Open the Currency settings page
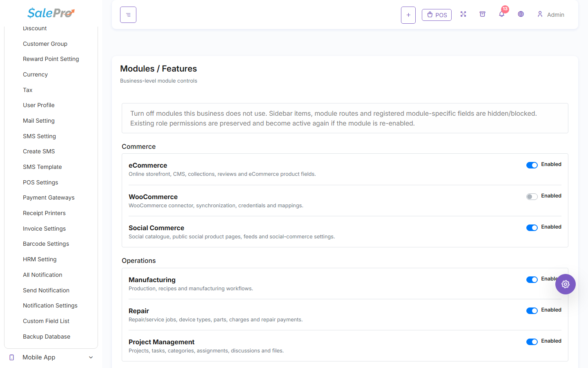This screenshot has width=588, height=368. pyautogui.click(x=35, y=74)
